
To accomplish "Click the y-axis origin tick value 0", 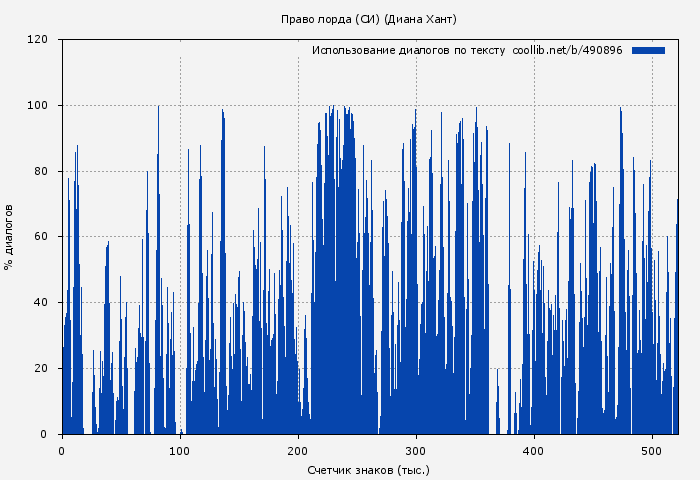I will (44, 434).
